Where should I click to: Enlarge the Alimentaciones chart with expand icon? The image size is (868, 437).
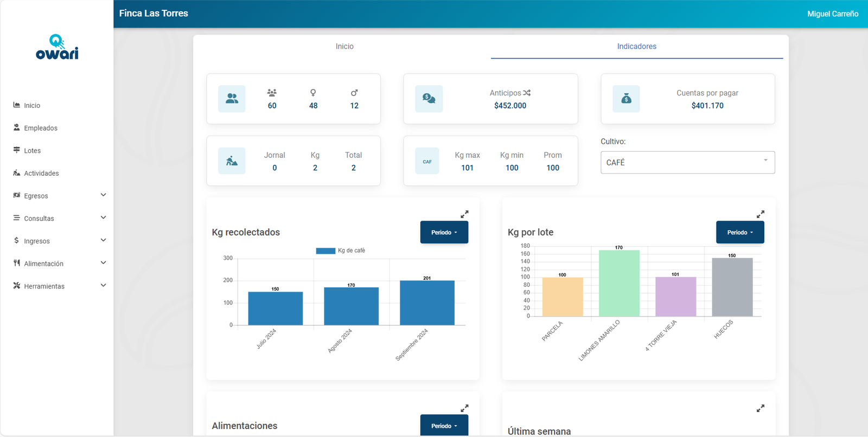point(464,408)
